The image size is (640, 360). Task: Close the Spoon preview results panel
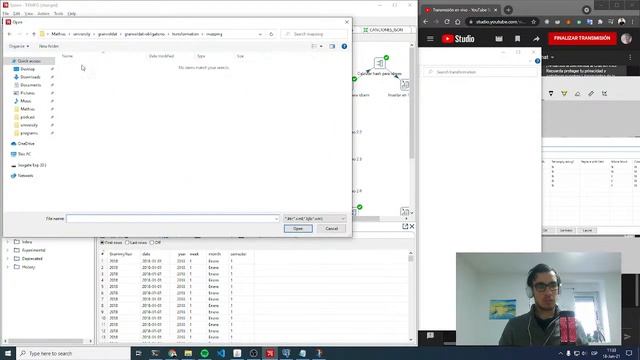(412, 226)
